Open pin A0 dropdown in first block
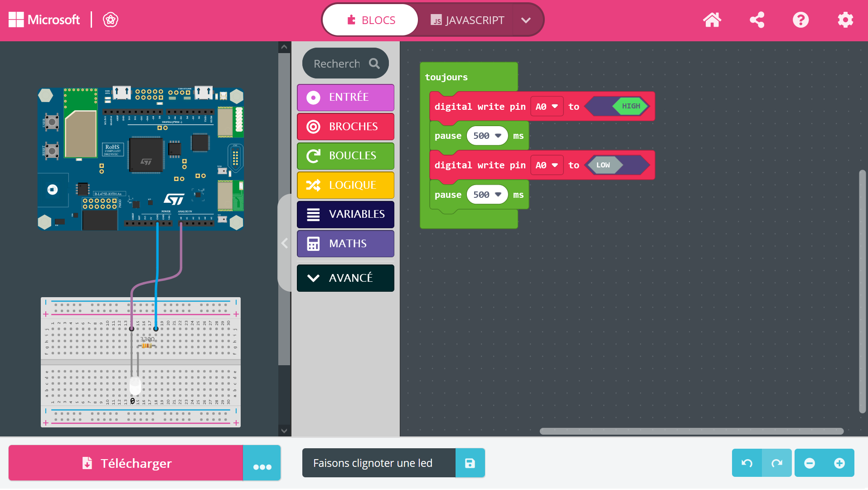Image resolution: width=868 pixels, height=490 pixels. pos(547,107)
